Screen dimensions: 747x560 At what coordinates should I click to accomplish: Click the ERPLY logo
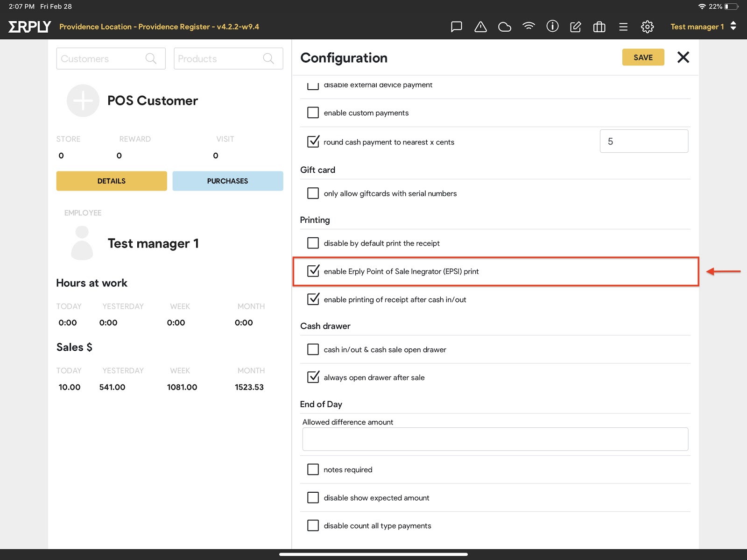(x=29, y=27)
